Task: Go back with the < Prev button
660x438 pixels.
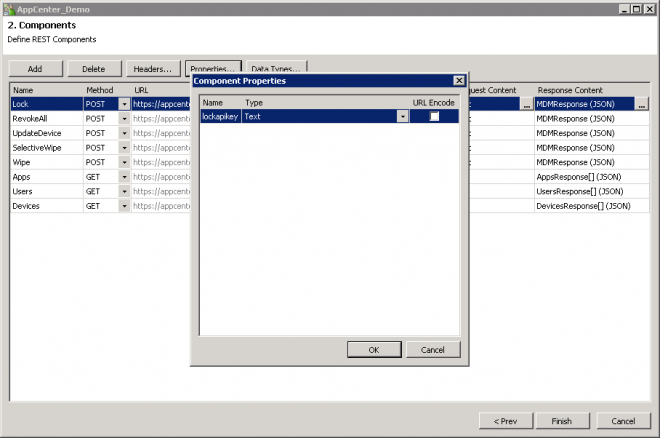Action: 506,421
